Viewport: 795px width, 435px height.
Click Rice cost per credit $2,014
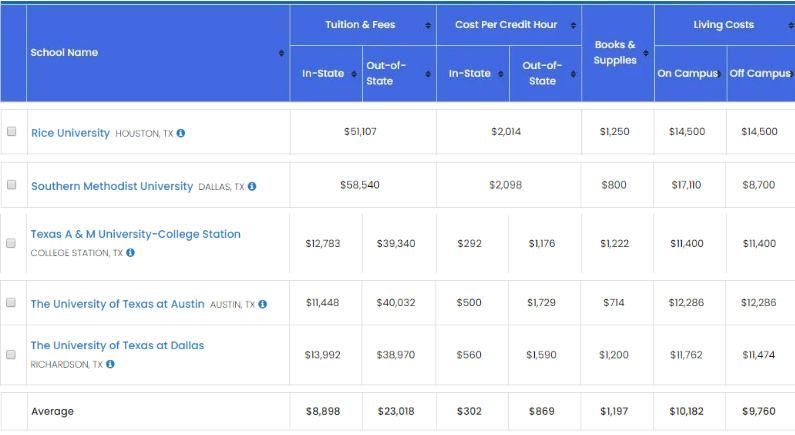(x=506, y=132)
